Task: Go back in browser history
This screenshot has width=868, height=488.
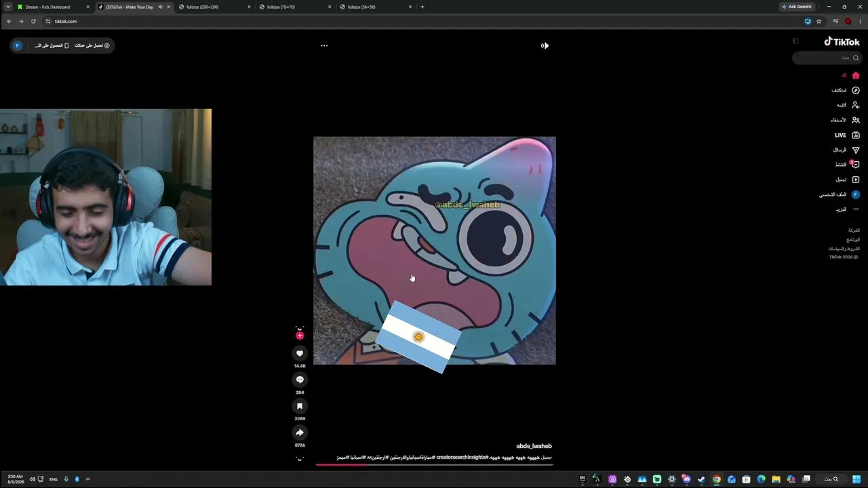Action: coord(9,21)
